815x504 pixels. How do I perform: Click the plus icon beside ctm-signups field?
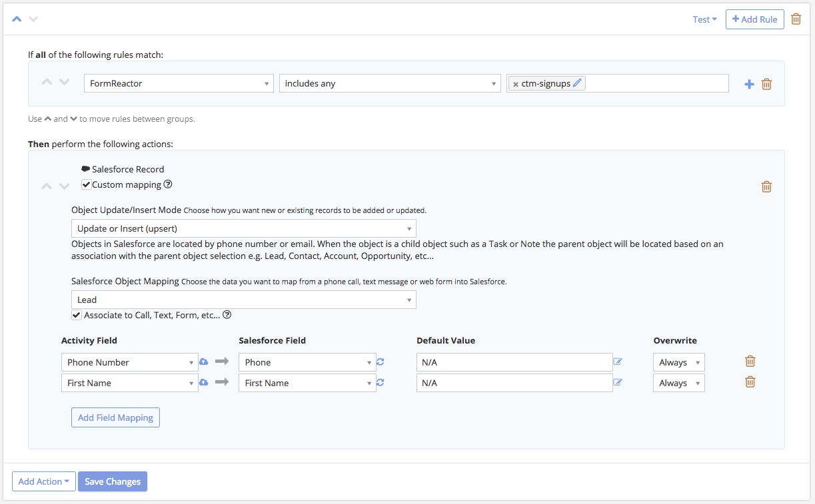(x=749, y=85)
